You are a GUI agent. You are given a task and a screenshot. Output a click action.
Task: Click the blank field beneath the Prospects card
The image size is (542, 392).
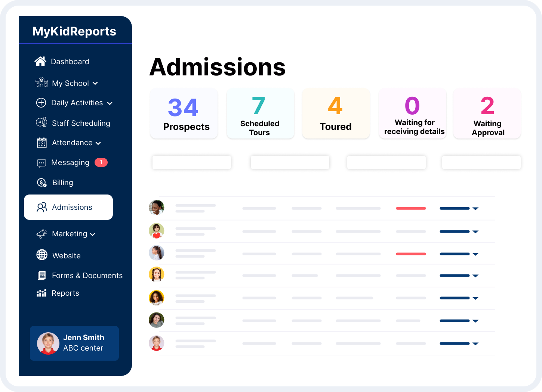[192, 162]
